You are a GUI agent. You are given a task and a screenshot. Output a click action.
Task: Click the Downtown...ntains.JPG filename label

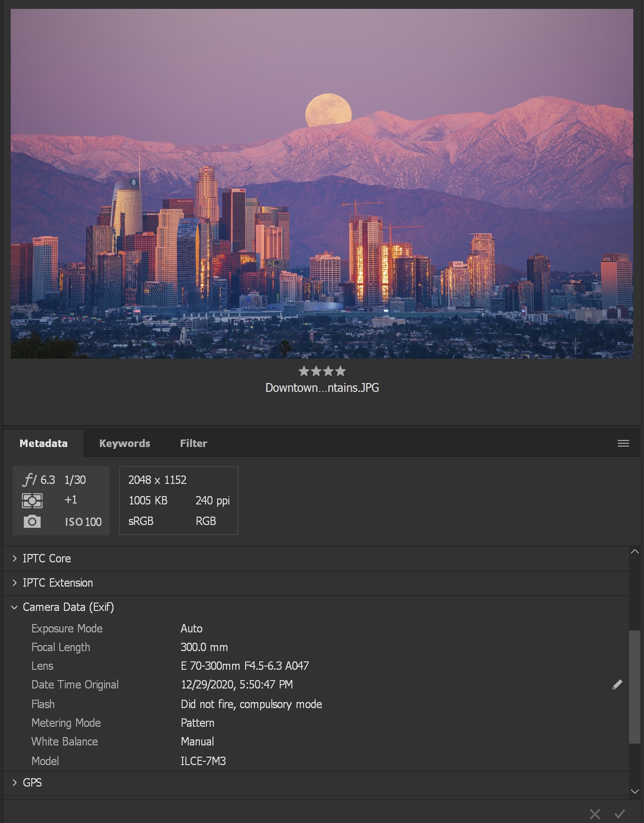point(322,388)
